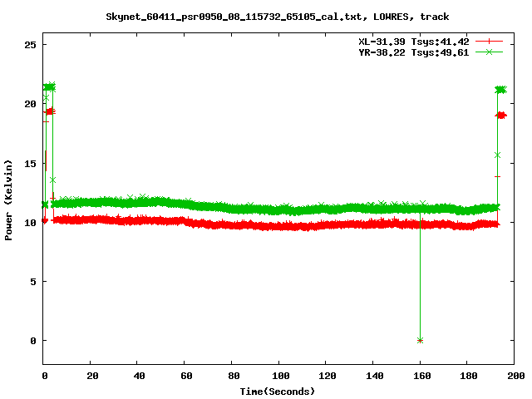Click the plot title Skynet_60411_psr0950 cal.txt
Image resolution: width=532 pixels, height=399 pixels.
(x=277, y=17)
